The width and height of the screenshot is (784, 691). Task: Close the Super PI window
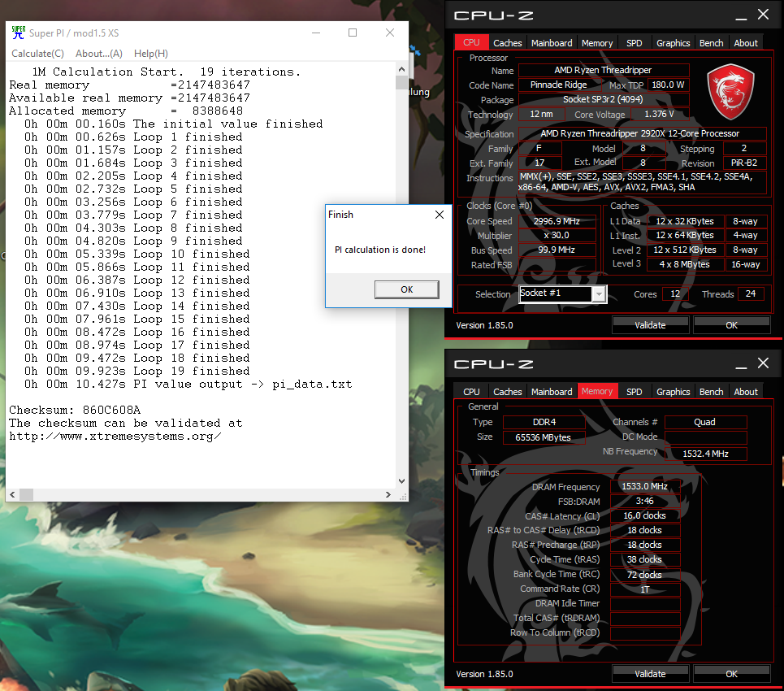(390, 33)
